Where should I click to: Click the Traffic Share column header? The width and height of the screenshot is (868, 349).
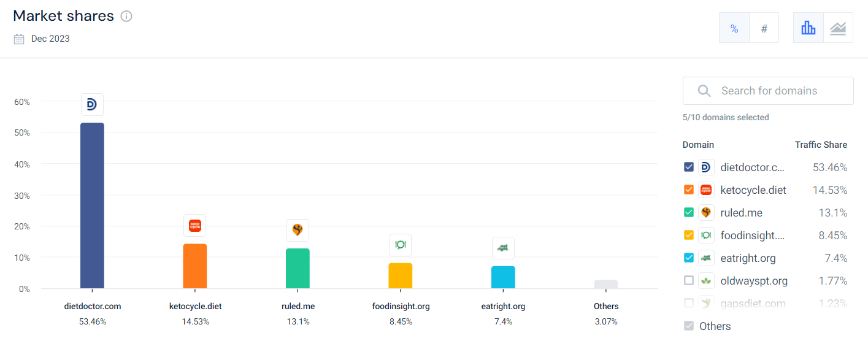(x=821, y=145)
